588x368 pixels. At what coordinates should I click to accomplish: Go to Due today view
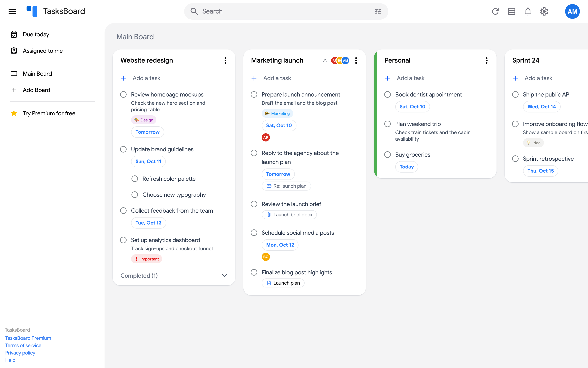pos(36,34)
